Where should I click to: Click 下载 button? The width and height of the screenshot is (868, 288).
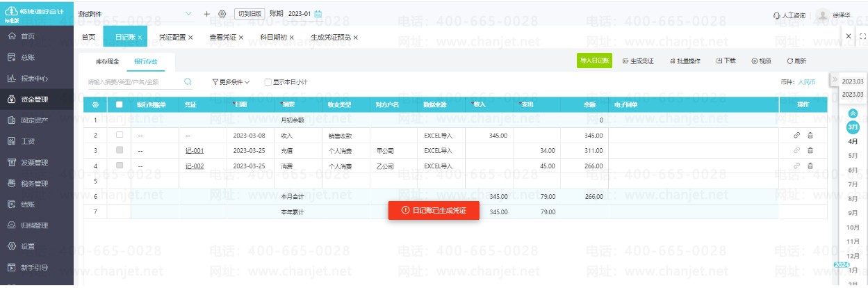click(726, 61)
